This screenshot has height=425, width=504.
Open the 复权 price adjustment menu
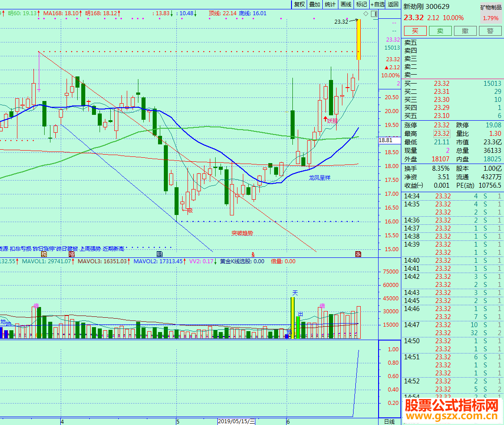point(299,4)
